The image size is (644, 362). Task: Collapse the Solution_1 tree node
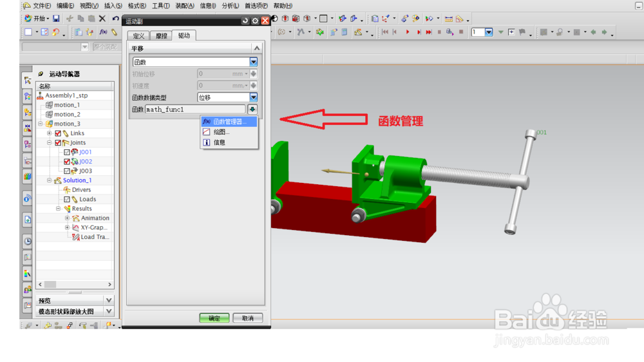(x=50, y=180)
